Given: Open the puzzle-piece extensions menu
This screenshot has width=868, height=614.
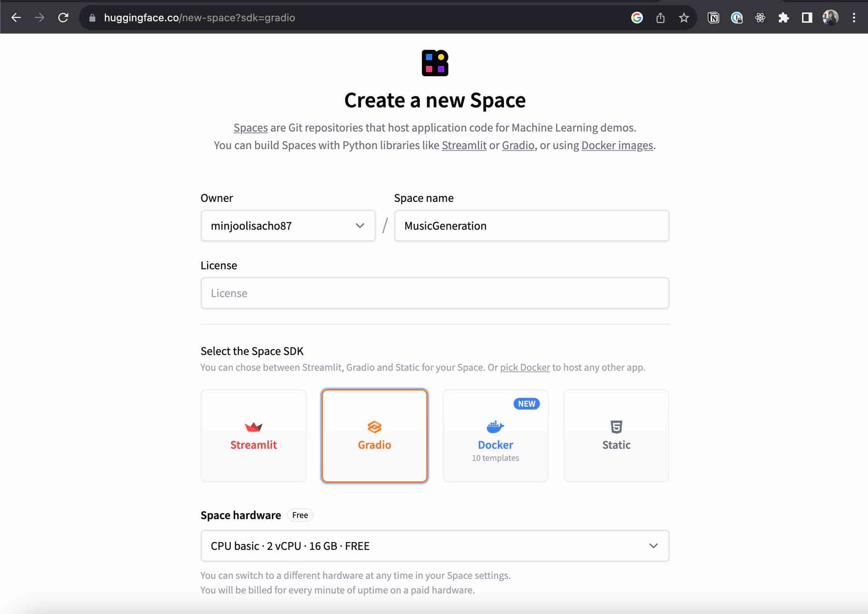Looking at the screenshot, I should click(783, 18).
